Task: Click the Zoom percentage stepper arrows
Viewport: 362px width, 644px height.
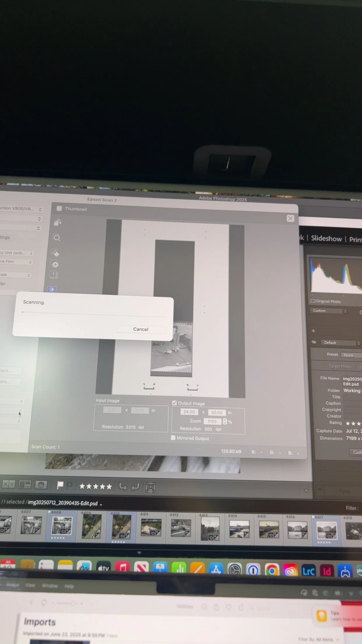Action: pyautogui.click(x=225, y=421)
